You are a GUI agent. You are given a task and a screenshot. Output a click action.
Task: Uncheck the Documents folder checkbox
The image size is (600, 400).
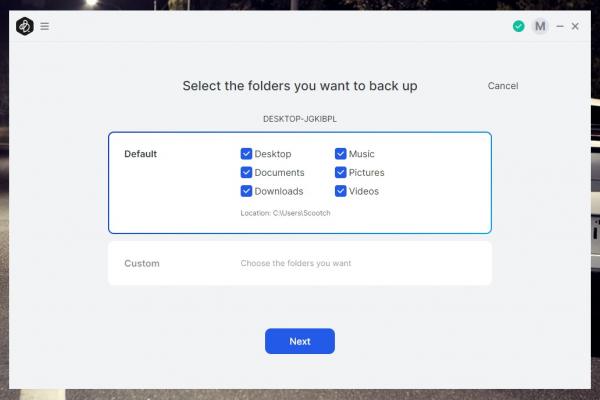246,173
